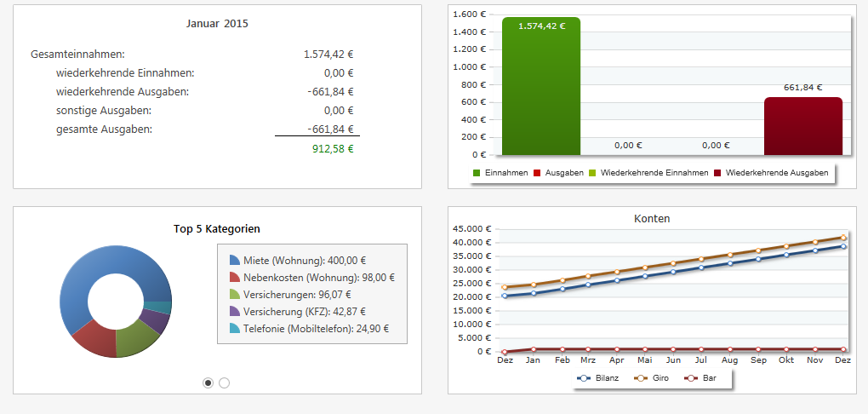Click Versicherung (KFZ) purple legend swatch
This screenshot has height=414, width=868.
pyautogui.click(x=235, y=312)
